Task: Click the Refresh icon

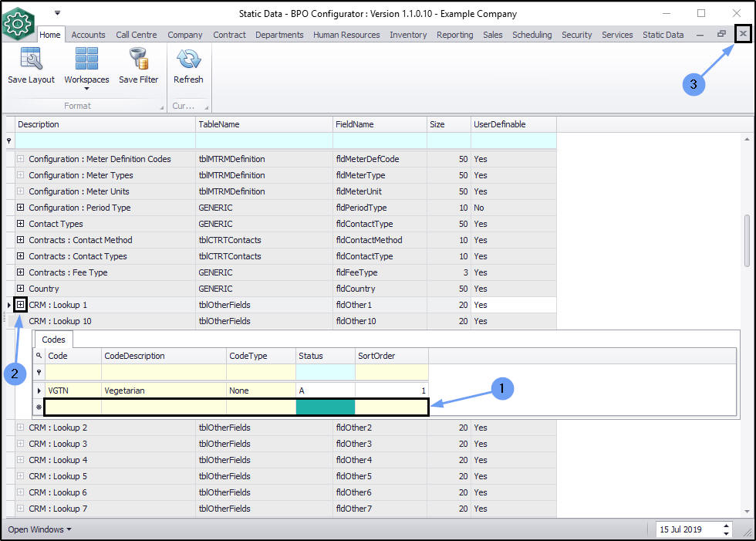Action: [188, 59]
